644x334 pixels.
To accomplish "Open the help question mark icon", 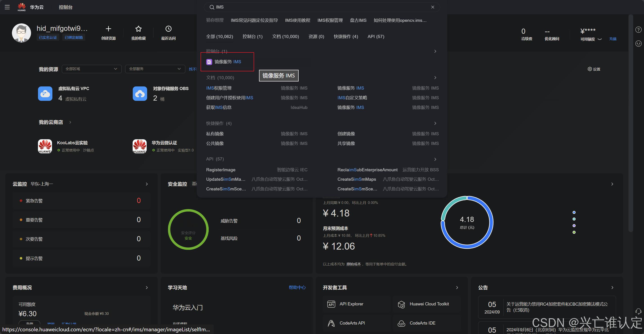I will coord(638,30).
